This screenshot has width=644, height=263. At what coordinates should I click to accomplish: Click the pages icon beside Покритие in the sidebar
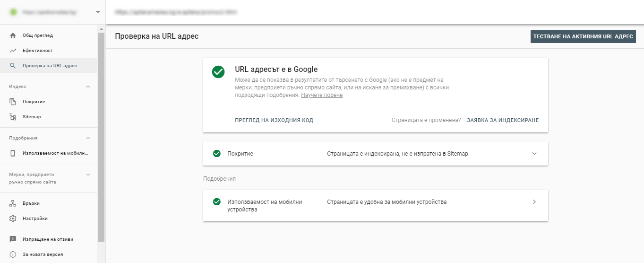[x=13, y=102]
